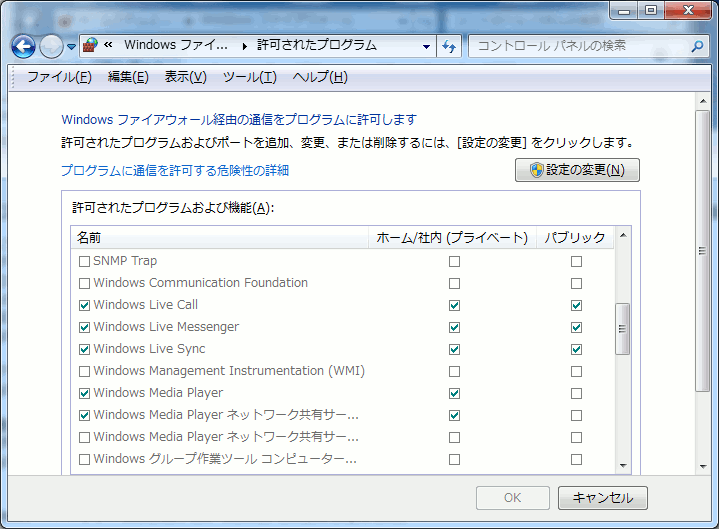Screen dimensions: 719x529
Task: Click the 設定の変更(N) button
Action: (577, 170)
